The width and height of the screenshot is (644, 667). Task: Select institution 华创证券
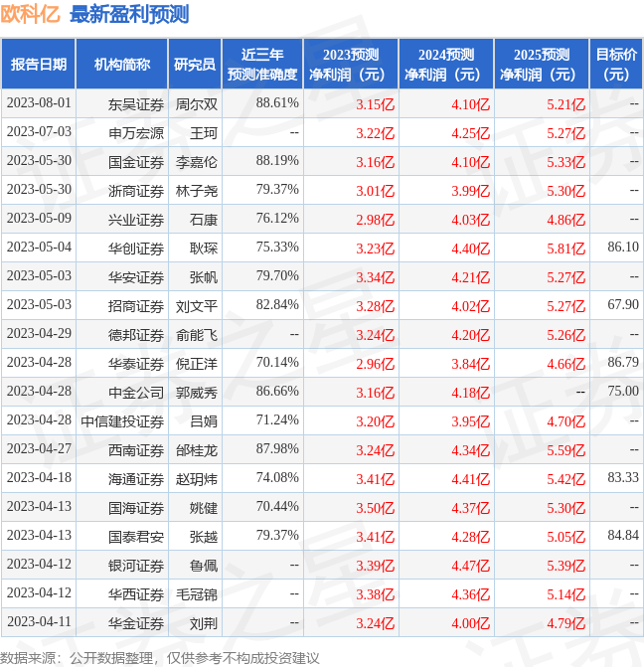136,249
